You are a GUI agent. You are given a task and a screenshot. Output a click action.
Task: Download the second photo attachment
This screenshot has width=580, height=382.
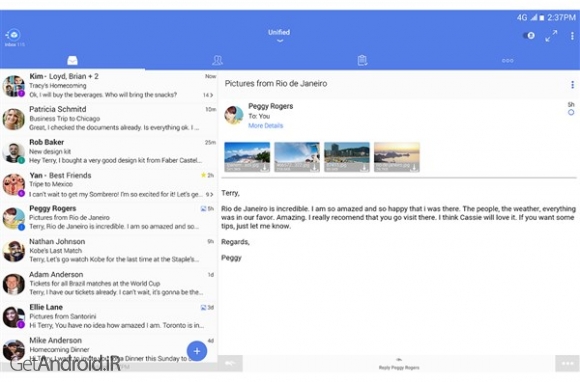314,168
